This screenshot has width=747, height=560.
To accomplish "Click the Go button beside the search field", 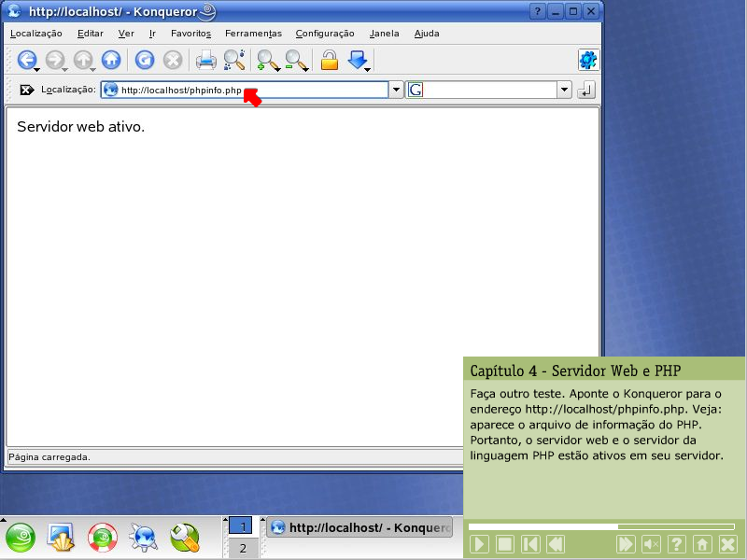I will tap(586, 91).
